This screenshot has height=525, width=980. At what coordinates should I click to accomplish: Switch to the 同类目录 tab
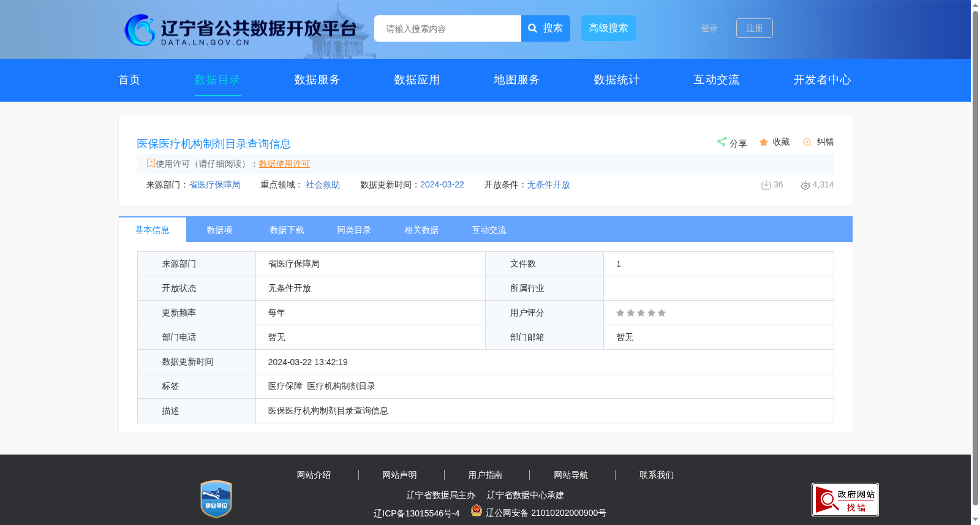click(355, 230)
